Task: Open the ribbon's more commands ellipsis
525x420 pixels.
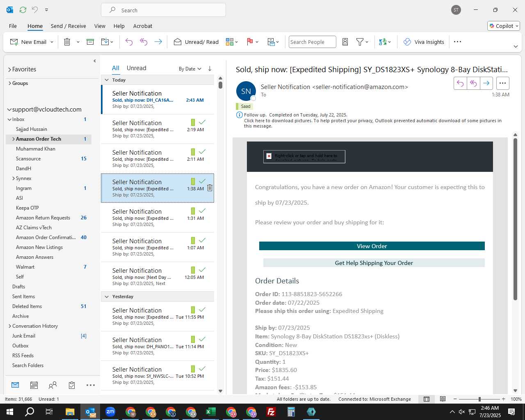Action: pyautogui.click(x=458, y=42)
